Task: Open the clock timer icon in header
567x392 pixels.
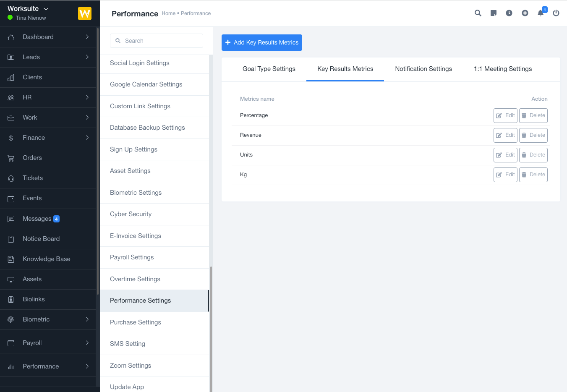Action: 509,13
